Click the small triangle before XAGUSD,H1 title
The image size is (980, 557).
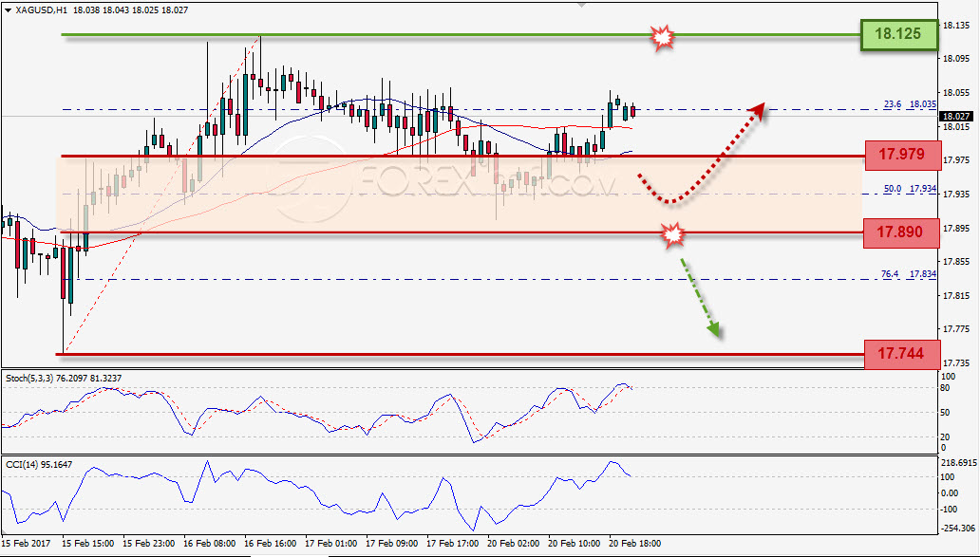click(x=8, y=10)
